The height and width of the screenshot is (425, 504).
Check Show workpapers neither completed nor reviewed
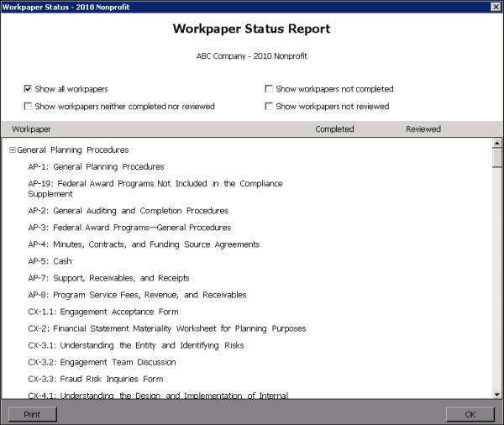[28, 107]
